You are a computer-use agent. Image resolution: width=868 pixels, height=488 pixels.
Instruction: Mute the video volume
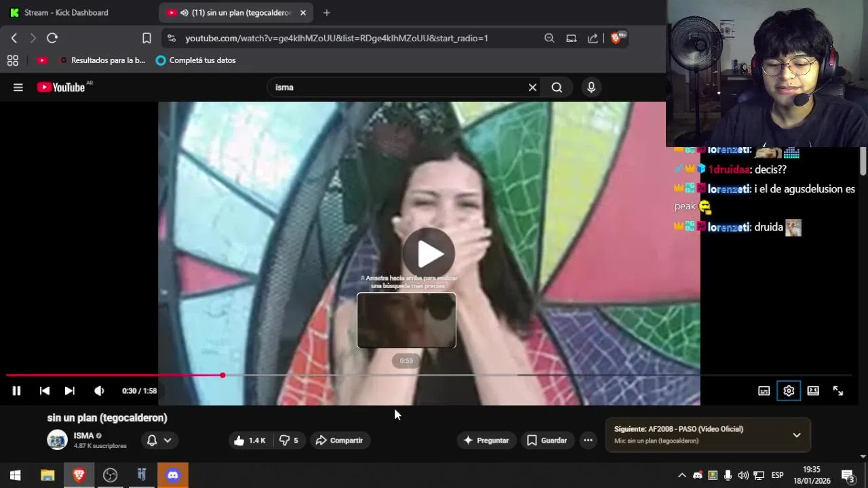pyautogui.click(x=99, y=390)
